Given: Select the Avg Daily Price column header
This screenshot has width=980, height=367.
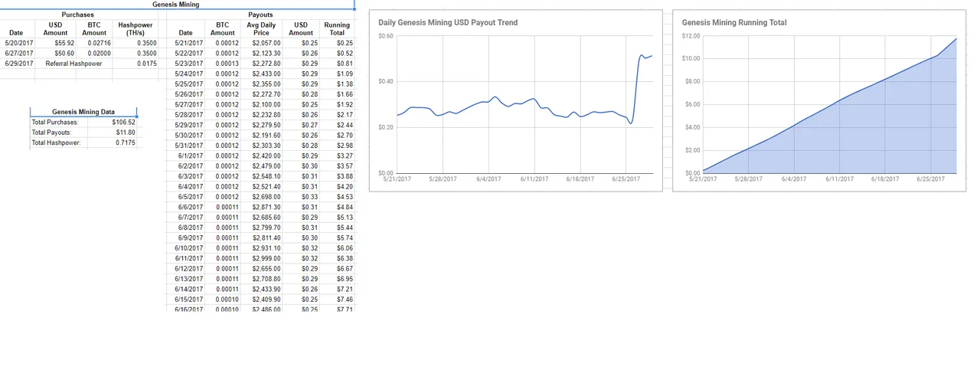Looking at the screenshot, I should coord(261,28).
